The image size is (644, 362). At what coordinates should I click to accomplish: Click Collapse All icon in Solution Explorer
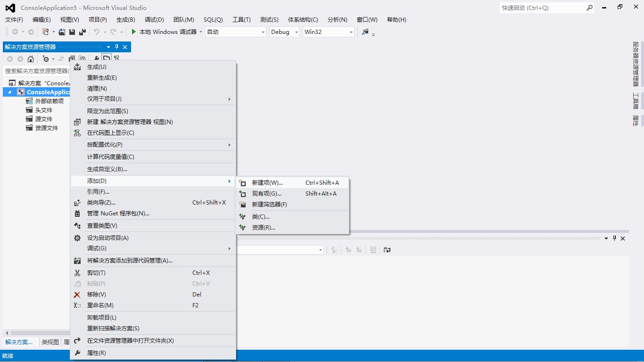72,59
